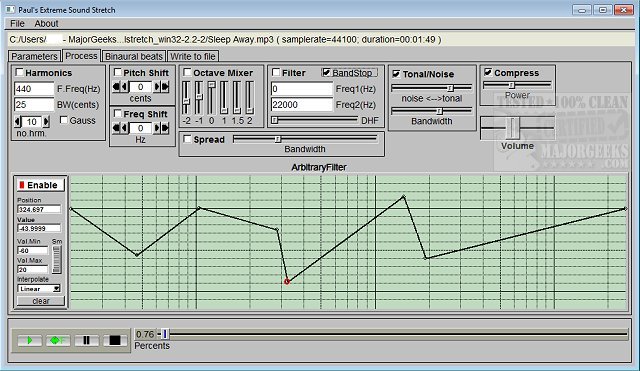The width and height of the screenshot is (640, 371).
Task: Click the loaded Sleep Away.mp3 file path text
Action: [x=225, y=40]
